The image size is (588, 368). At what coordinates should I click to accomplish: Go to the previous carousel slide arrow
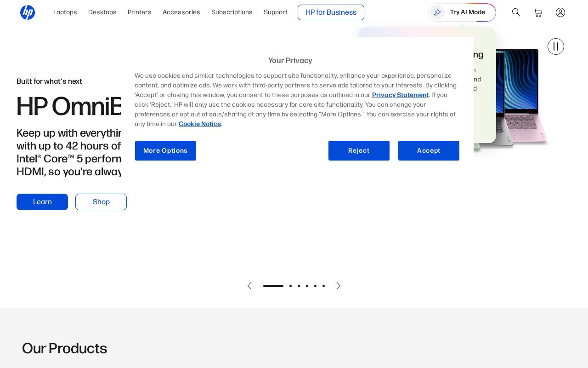(249, 286)
